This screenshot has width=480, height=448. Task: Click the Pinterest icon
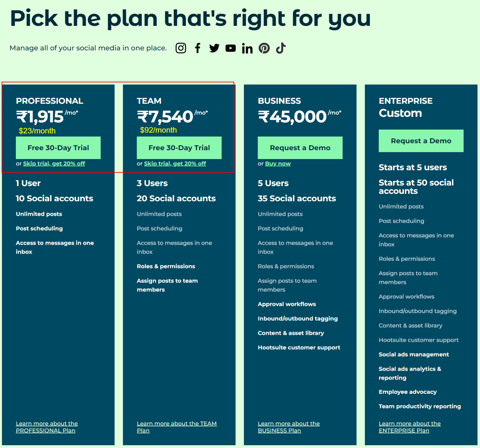click(x=264, y=48)
